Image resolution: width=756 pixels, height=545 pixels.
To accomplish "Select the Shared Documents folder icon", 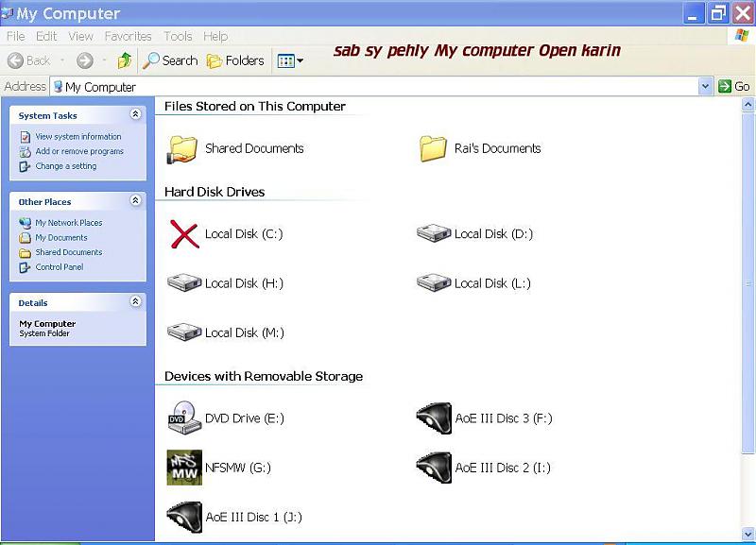I will (x=182, y=148).
